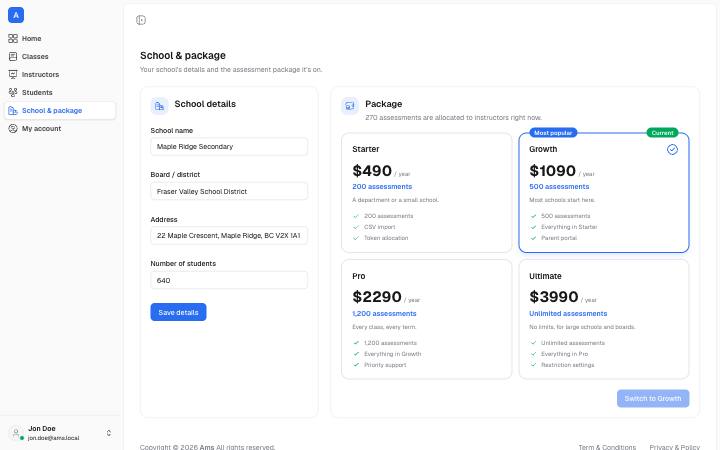Click the 'Parent portal' feature

[559, 238]
